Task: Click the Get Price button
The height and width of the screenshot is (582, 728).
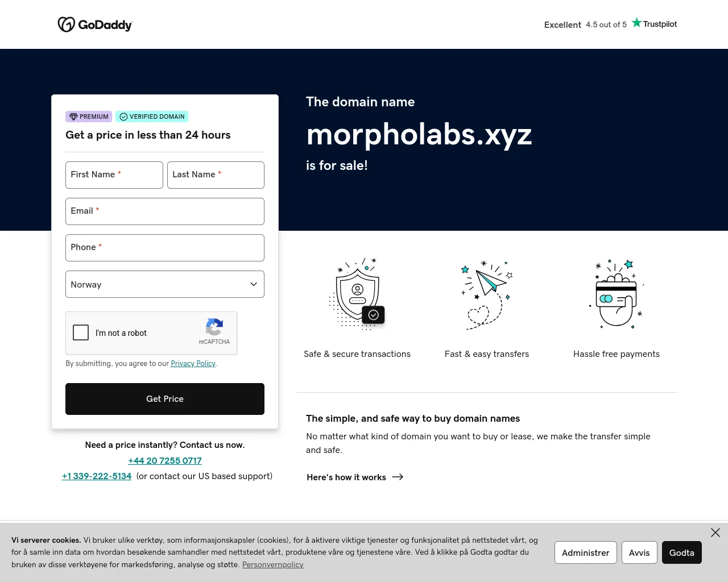Action: pyautogui.click(x=165, y=399)
